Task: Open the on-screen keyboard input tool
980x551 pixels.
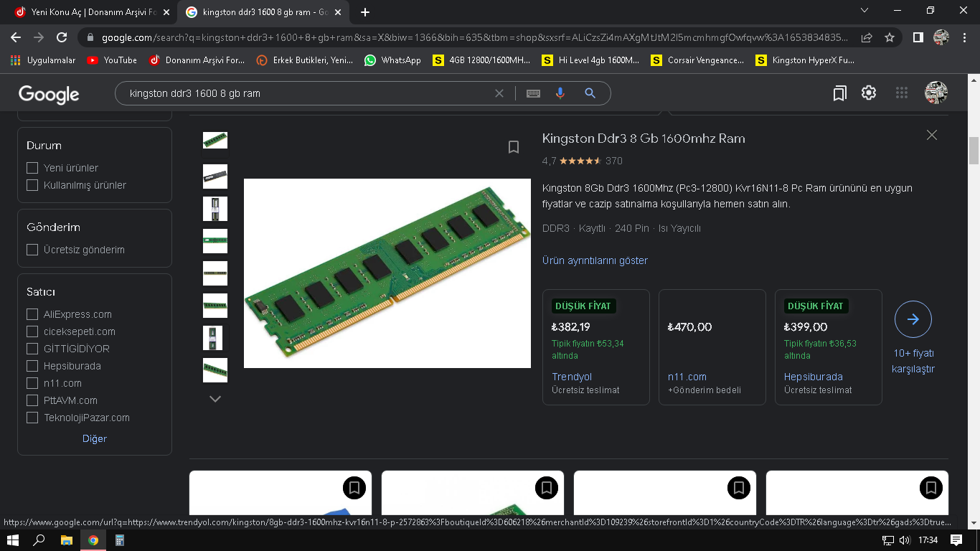Action: pos(533,93)
